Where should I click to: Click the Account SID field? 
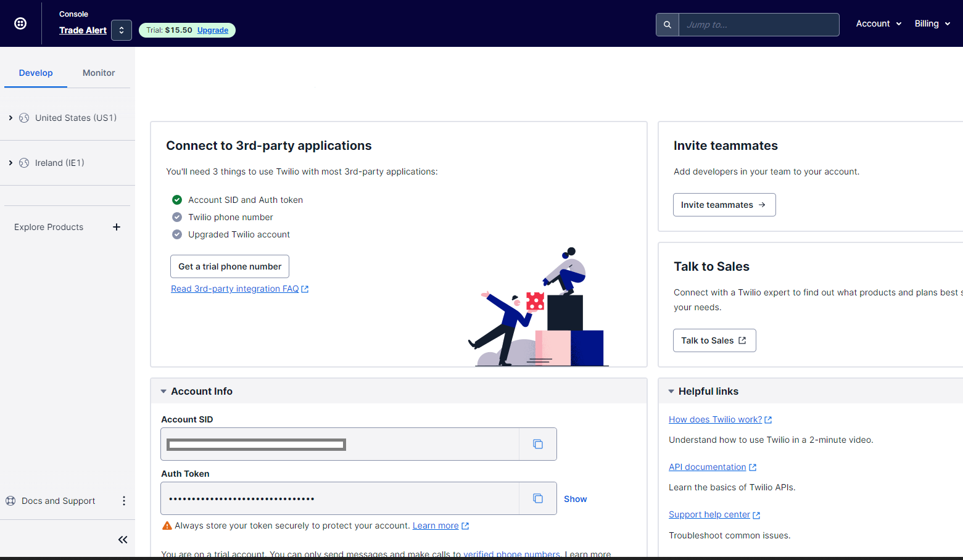point(340,444)
